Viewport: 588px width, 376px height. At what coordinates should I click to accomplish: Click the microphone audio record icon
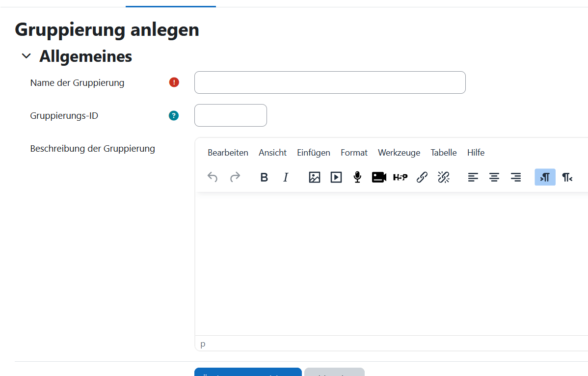(x=357, y=177)
